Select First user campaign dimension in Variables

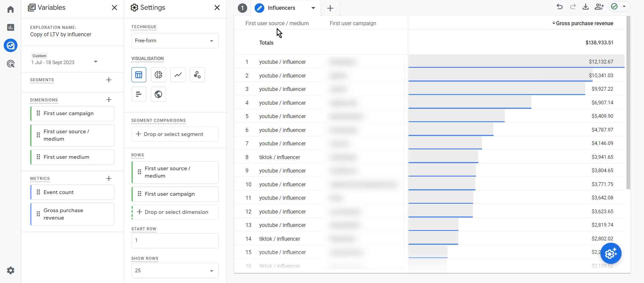pyautogui.click(x=72, y=113)
